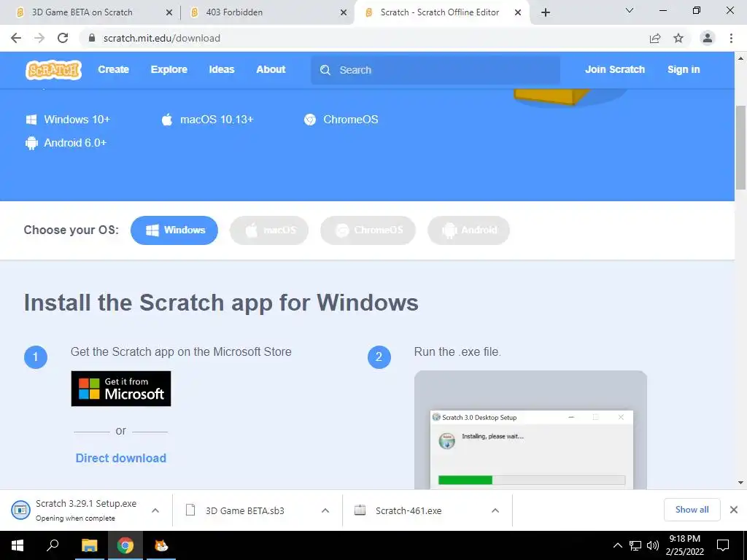This screenshot has height=560, width=747.
Task: Click the Get it from Microsoft badge
Action: click(121, 389)
